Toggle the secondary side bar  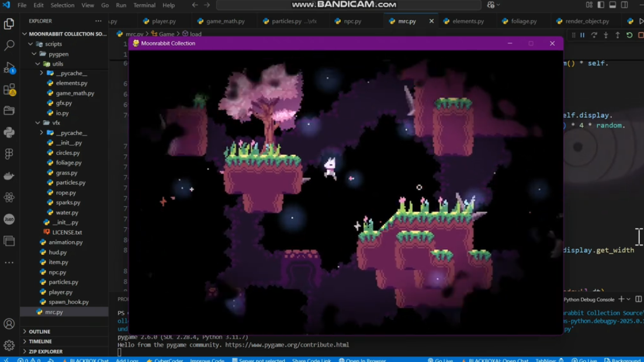[x=624, y=5]
